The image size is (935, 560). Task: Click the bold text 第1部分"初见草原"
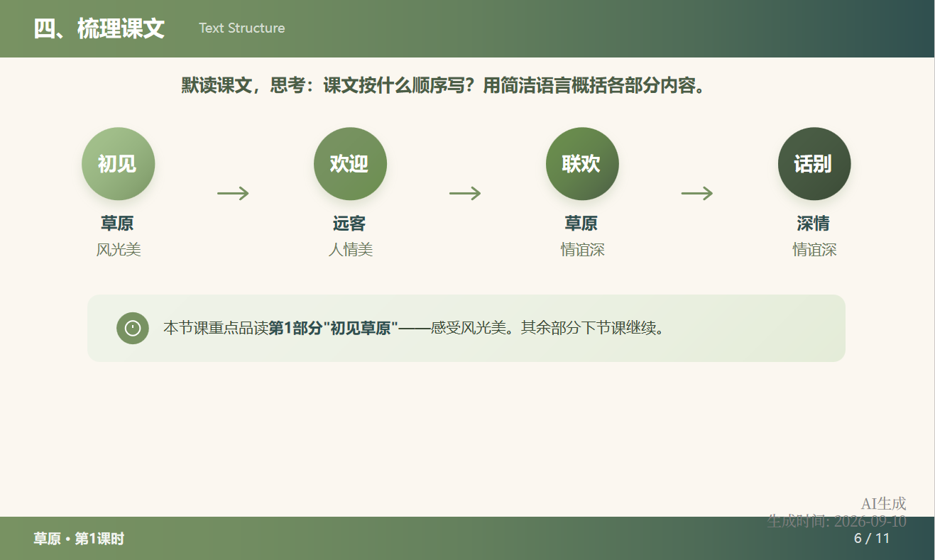coord(333,328)
